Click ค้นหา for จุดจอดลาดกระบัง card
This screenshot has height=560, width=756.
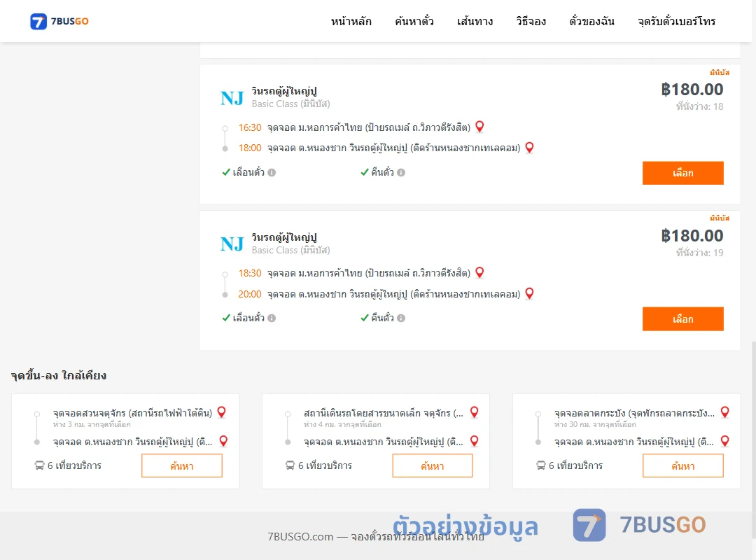click(682, 466)
